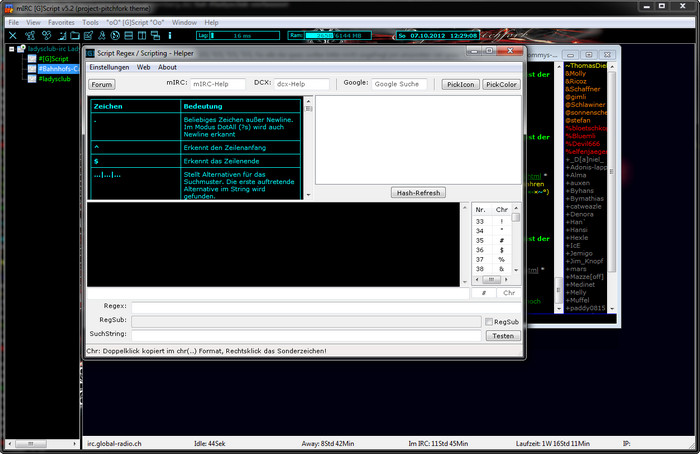Image resolution: width=700 pixels, height=454 pixels.
Task: Click irc.global-radio.ch in the status bar
Action: pos(114,444)
